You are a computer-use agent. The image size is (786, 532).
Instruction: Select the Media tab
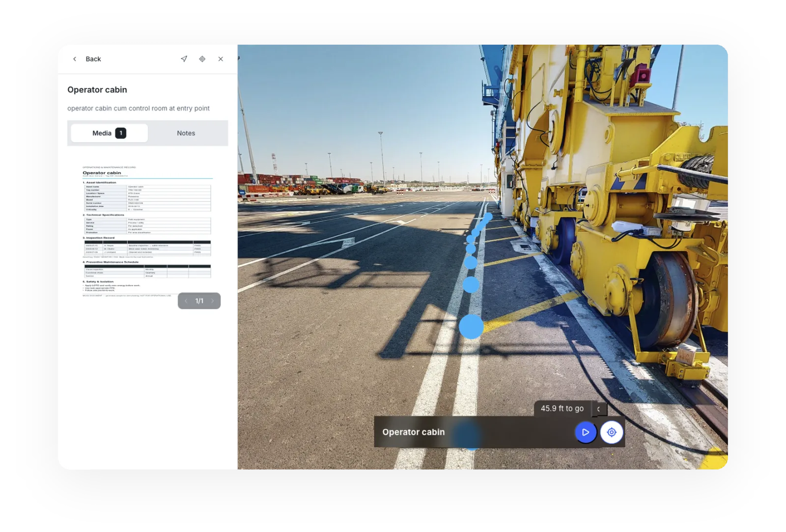coord(109,133)
